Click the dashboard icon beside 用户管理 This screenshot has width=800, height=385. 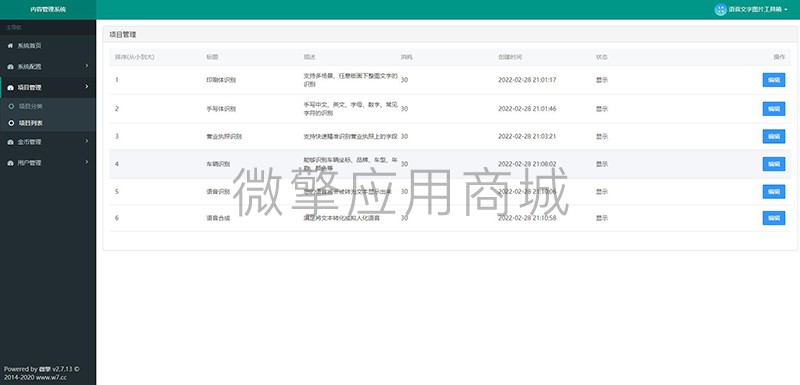coord(10,163)
